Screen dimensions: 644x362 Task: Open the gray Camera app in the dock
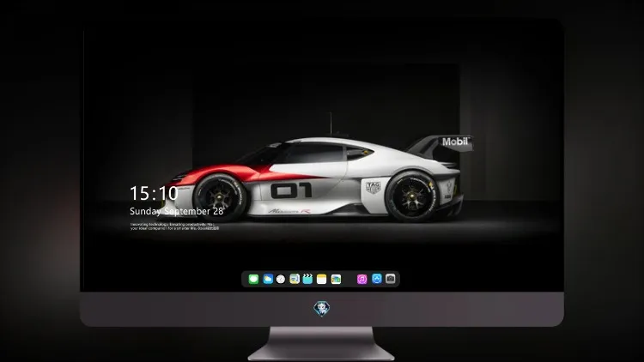(x=391, y=279)
